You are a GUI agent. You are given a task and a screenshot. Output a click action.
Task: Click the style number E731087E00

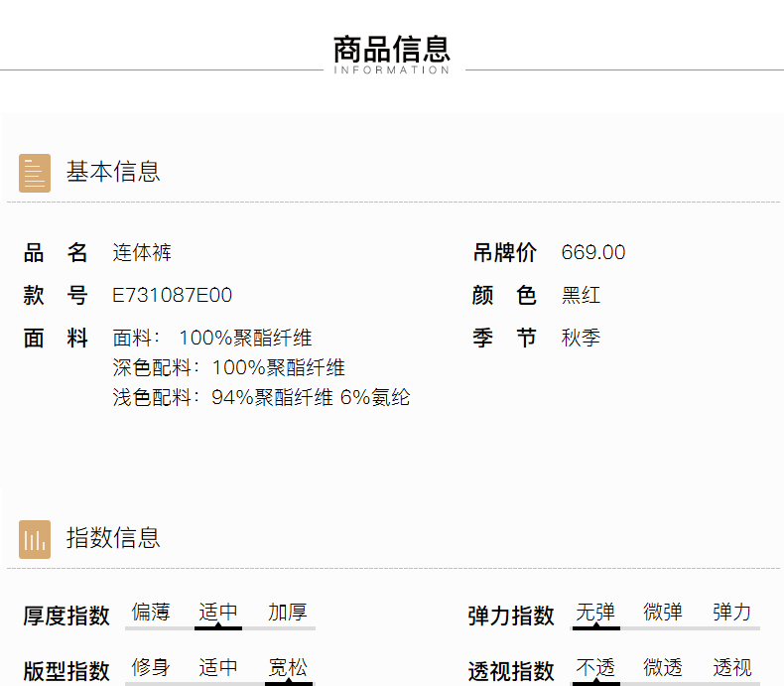pos(173,296)
